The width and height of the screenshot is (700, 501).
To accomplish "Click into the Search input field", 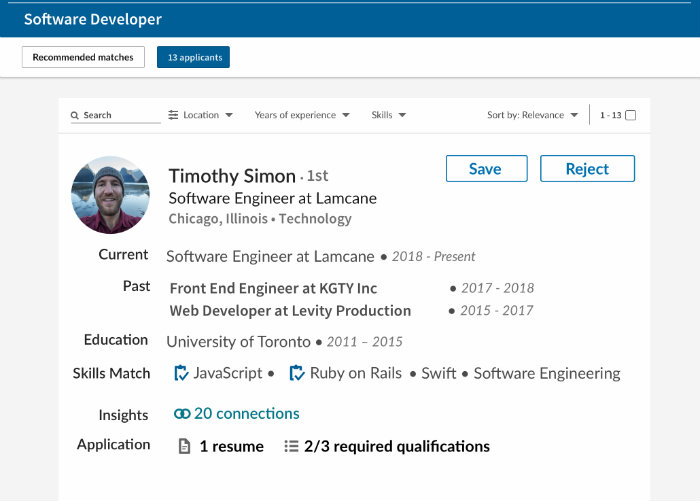I will point(116,115).
